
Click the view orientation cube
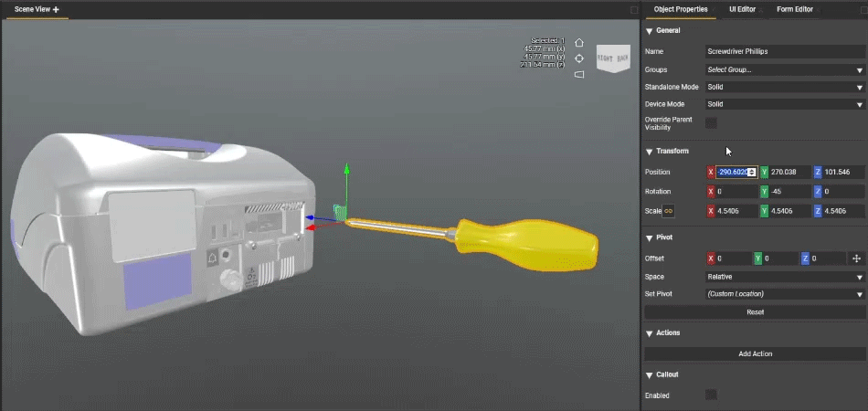point(613,58)
